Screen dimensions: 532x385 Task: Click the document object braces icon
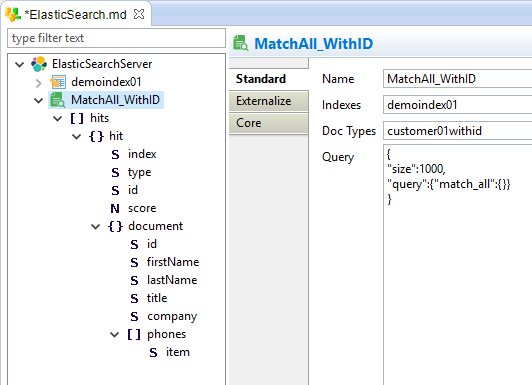[115, 226]
